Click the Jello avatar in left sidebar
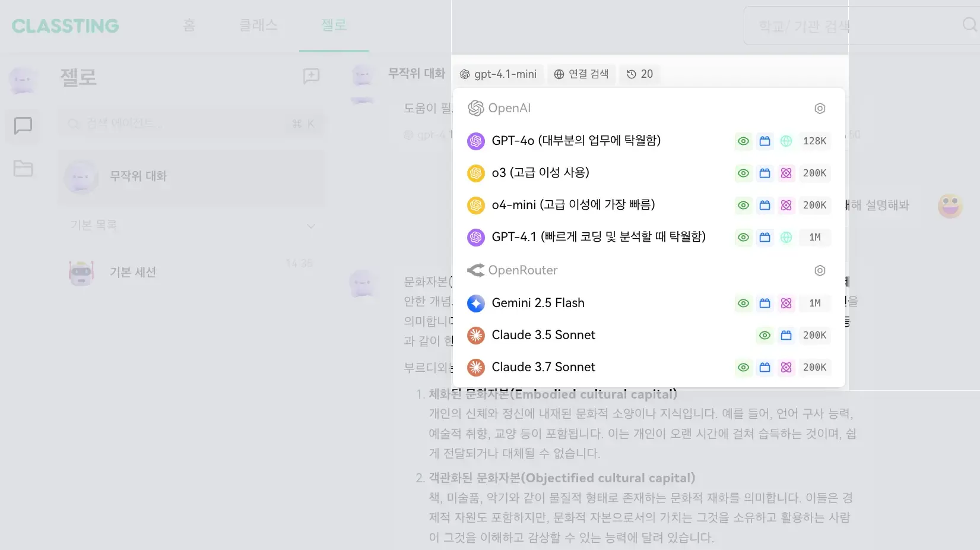The image size is (980, 550). pyautogui.click(x=23, y=80)
